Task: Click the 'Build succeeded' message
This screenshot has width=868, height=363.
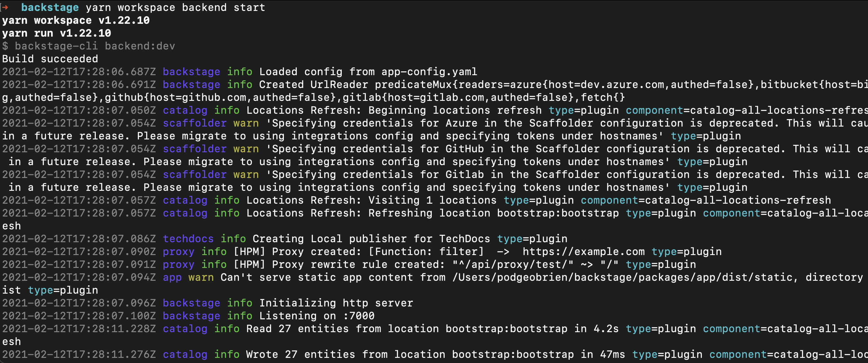Action: [x=50, y=59]
